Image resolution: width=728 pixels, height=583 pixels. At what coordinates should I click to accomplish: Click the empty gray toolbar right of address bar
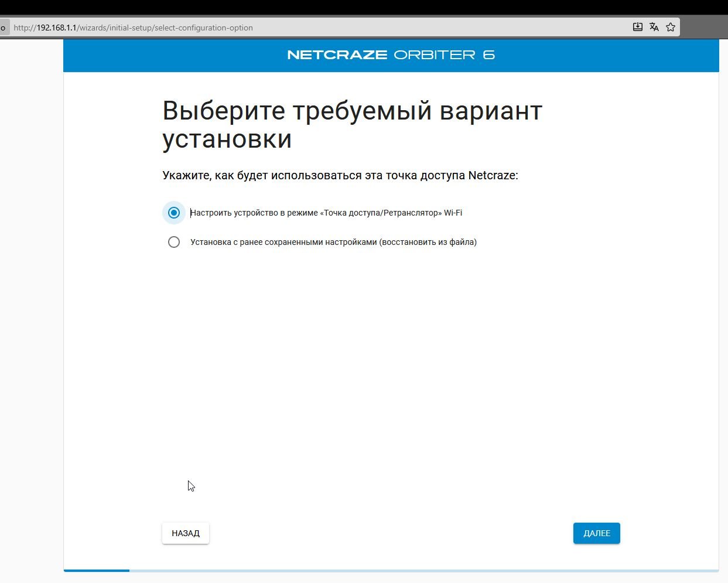coord(703,27)
